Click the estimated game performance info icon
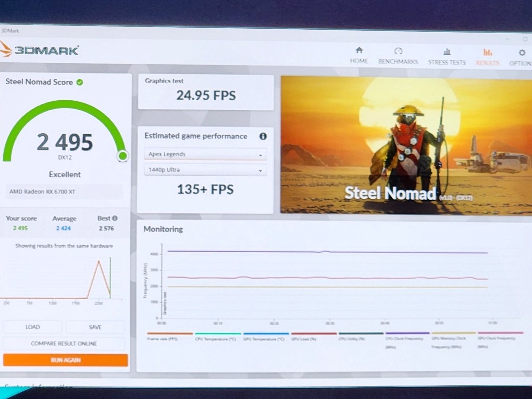The image size is (532, 399). [x=263, y=136]
